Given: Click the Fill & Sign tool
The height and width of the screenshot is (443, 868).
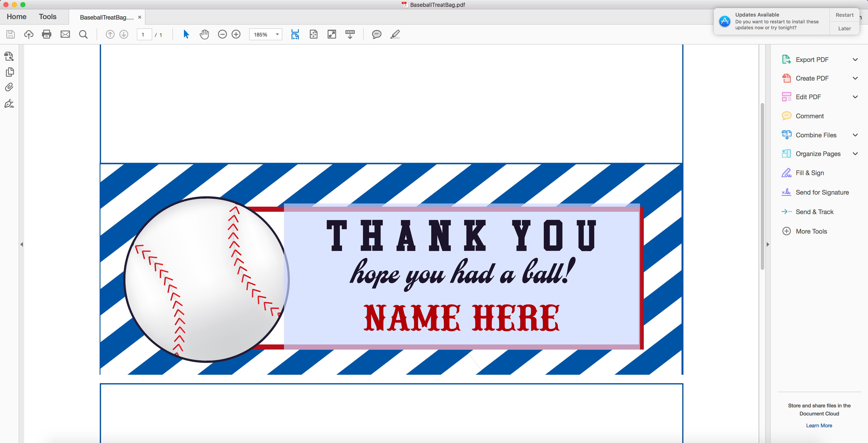Looking at the screenshot, I should [810, 173].
